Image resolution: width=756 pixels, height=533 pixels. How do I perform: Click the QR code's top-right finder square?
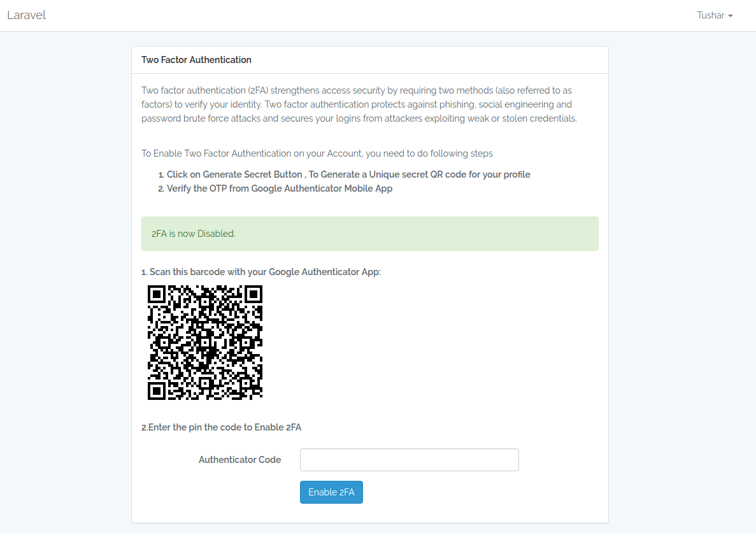coord(253,294)
